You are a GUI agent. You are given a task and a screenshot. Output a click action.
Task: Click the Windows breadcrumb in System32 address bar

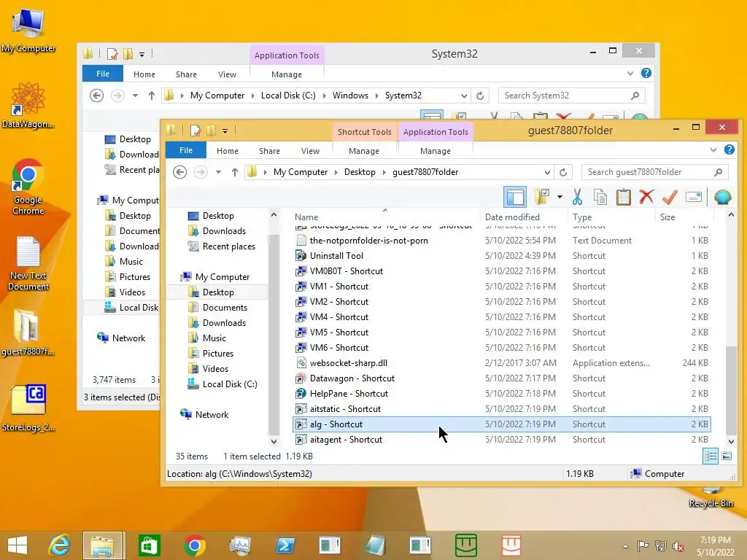(350, 96)
